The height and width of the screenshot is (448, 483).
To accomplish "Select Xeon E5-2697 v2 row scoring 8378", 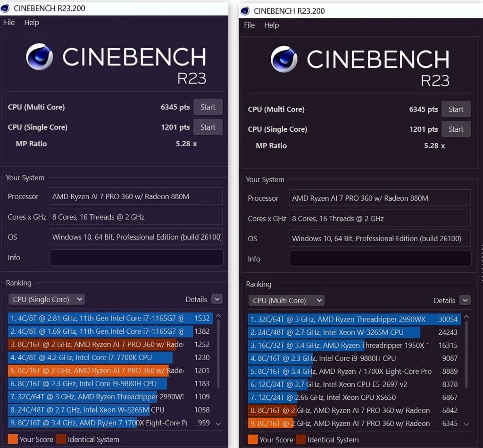I will tap(354, 384).
